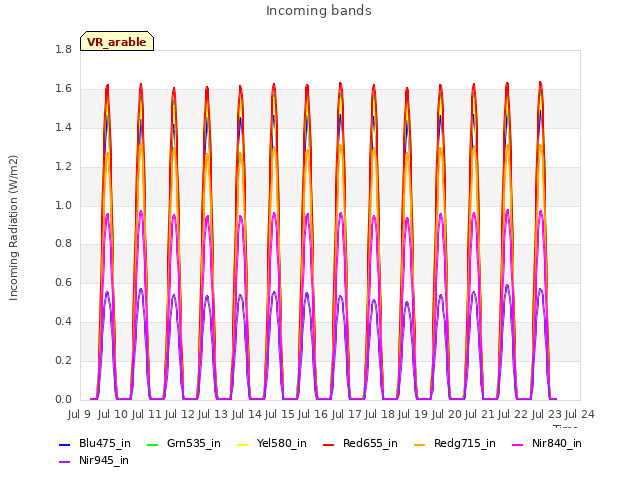Click the 0.2 y-axis tick label
The height and width of the screenshot is (480, 640).
63,360
